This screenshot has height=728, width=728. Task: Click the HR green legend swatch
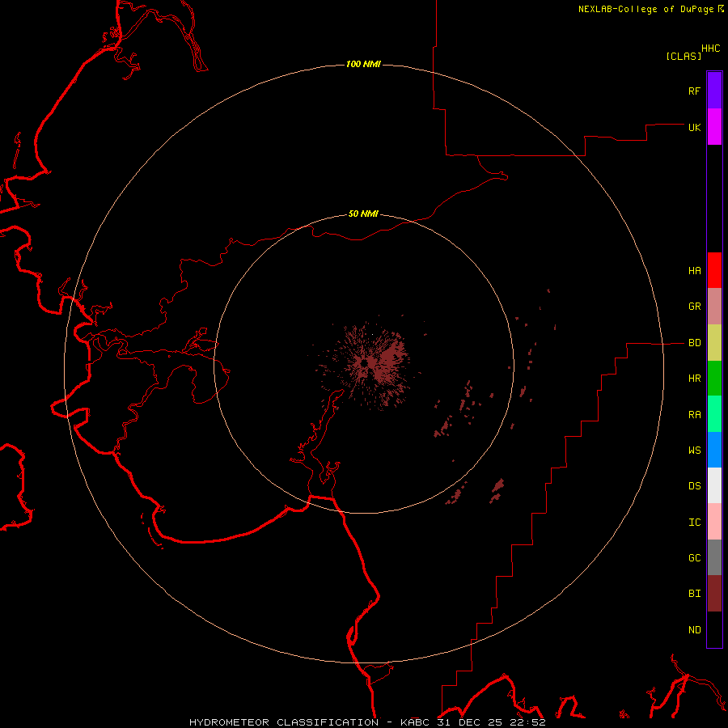714,379
